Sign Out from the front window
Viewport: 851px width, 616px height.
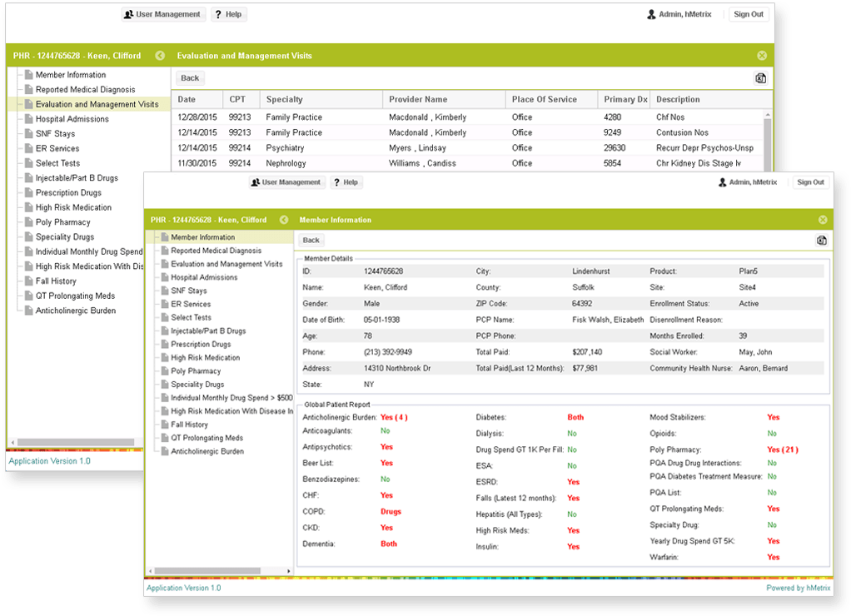coord(809,182)
